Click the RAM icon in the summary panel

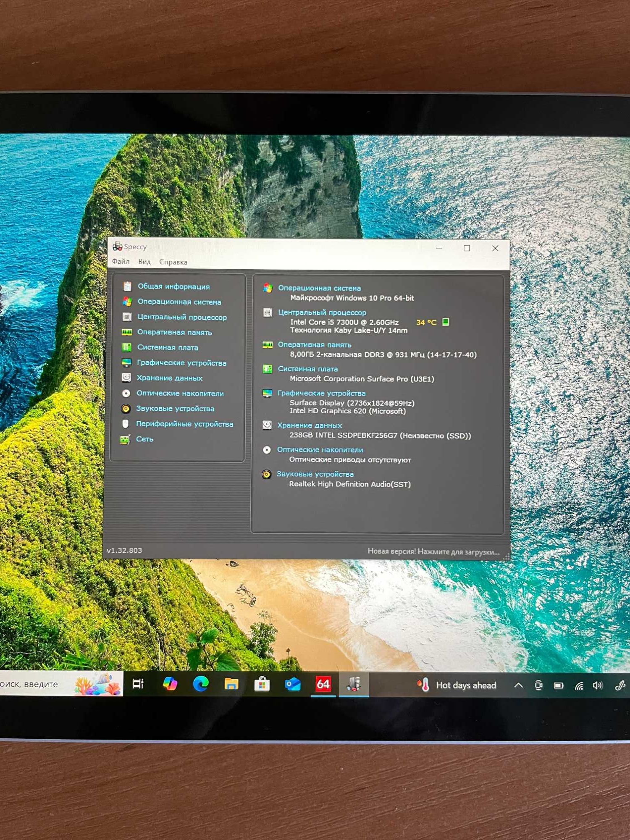click(268, 345)
